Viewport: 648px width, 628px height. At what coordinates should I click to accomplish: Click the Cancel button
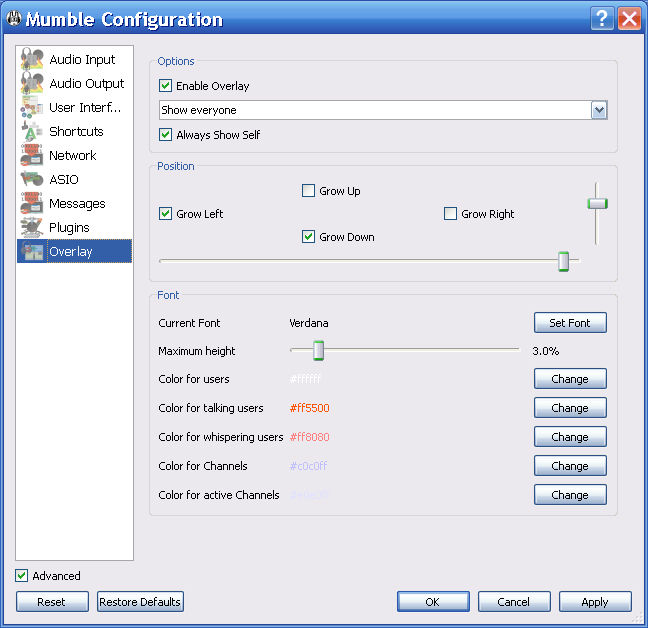pos(514,602)
